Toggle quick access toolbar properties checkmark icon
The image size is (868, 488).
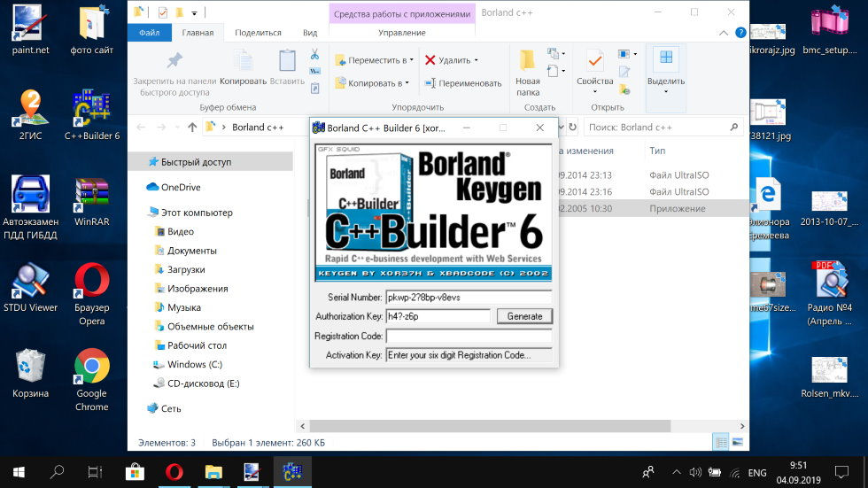click(163, 12)
